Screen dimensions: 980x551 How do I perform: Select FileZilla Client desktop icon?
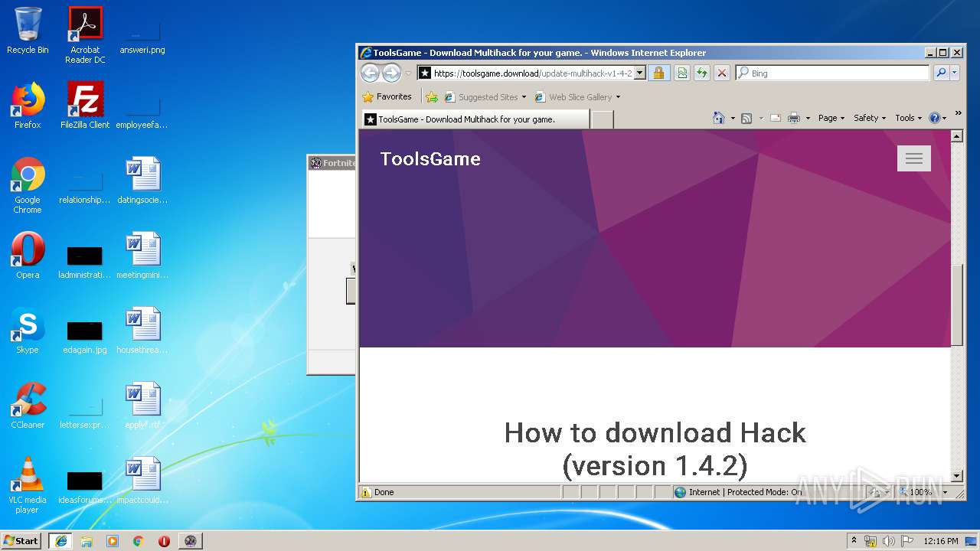pyautogui.click(x=85, y=106)
